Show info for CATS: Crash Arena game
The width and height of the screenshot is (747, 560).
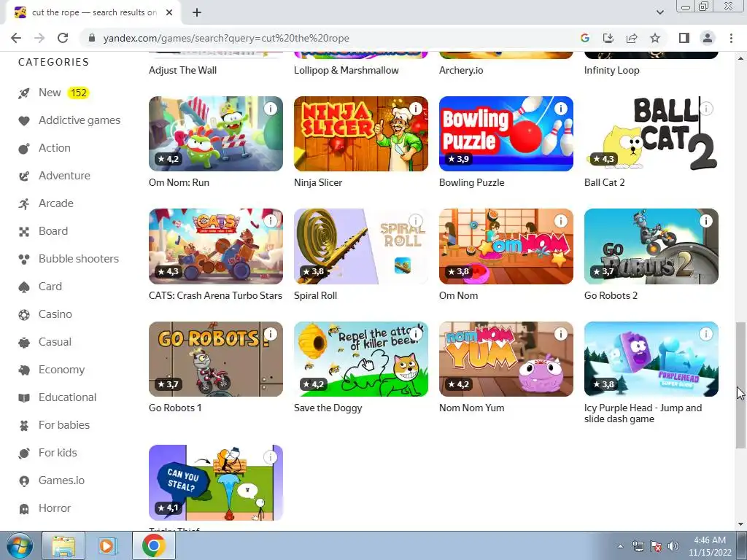tap(271, 221)
